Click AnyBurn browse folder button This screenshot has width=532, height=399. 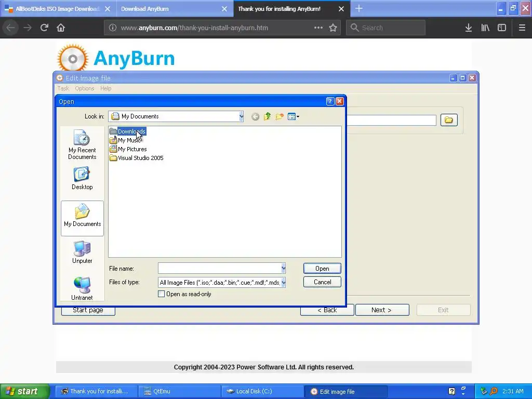449,120
